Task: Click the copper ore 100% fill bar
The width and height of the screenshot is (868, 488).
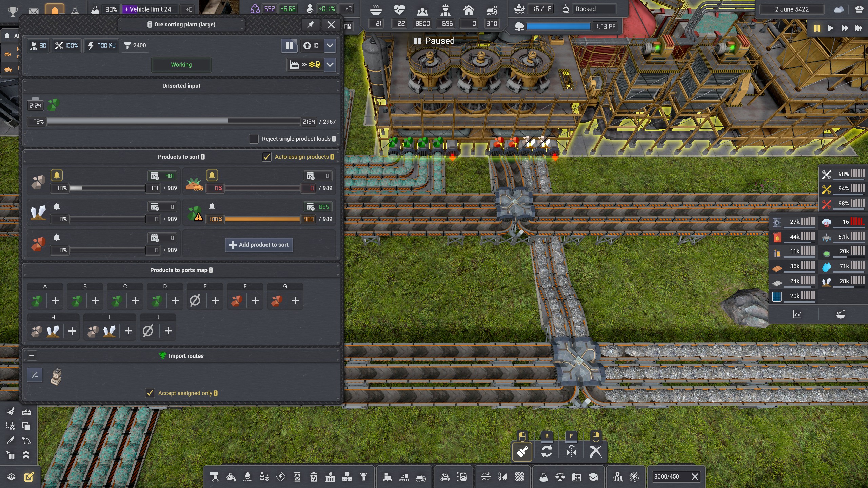Action: click(x=262, y=219)
